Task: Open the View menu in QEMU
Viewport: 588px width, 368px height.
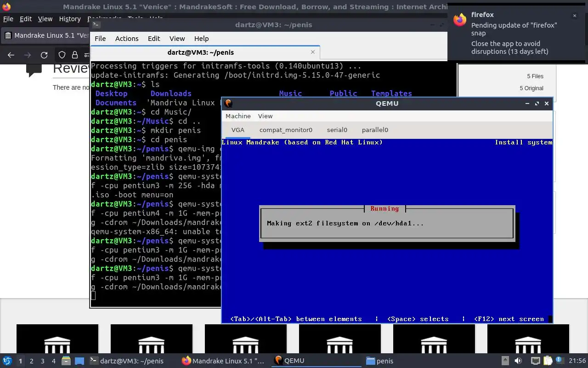Action: (x=265, y=116)
